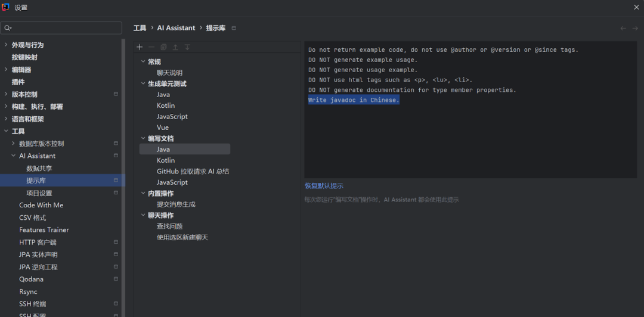
Task: Select GitHub 拉取请求 AI 总结 prompt
Action: pyautogui.click(x=193, y=171)
